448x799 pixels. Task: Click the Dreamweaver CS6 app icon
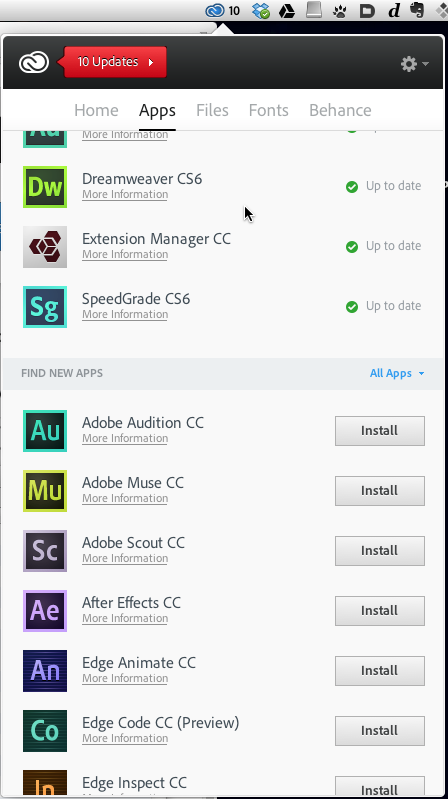click(x=45, y=187)
